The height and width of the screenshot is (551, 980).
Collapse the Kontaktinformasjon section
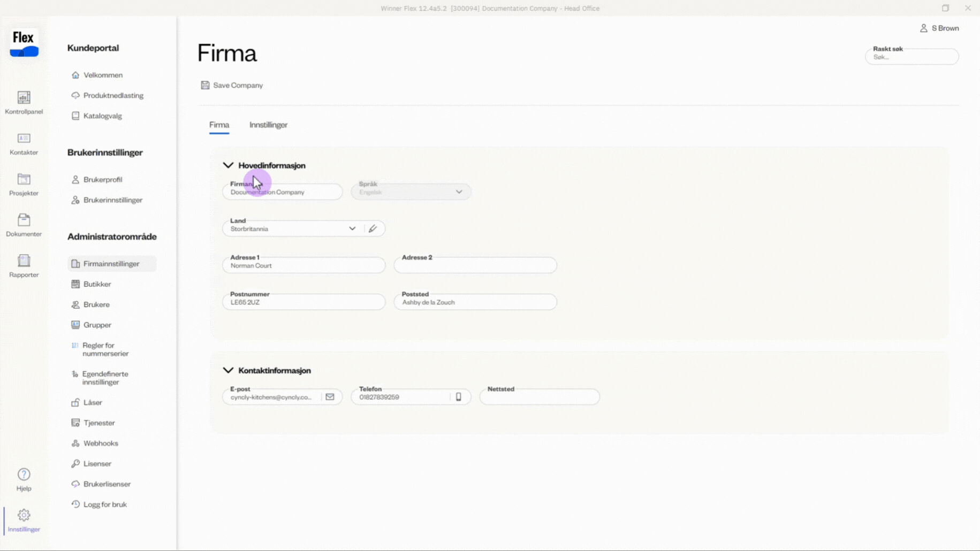[x=228, y=370]
